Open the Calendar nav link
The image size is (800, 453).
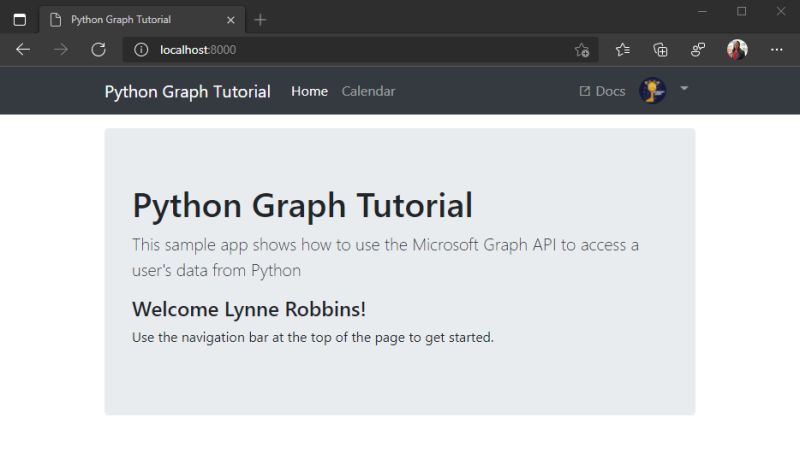coord(368,91)
